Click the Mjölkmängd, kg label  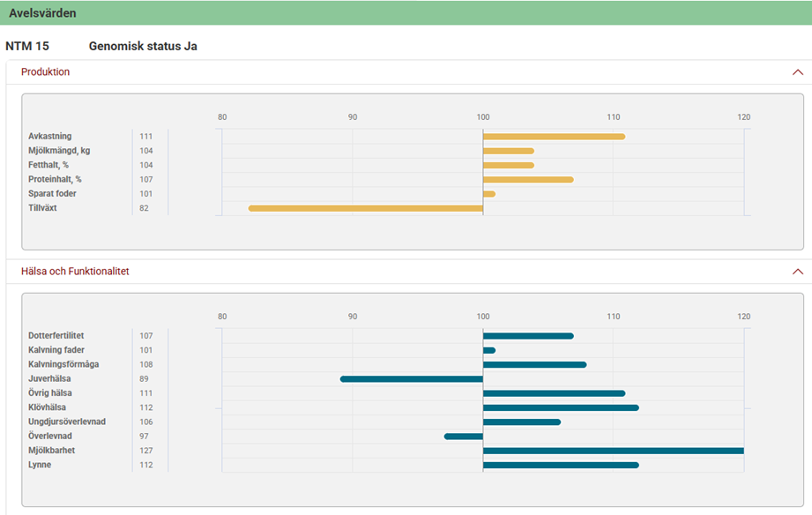point(59,151)
